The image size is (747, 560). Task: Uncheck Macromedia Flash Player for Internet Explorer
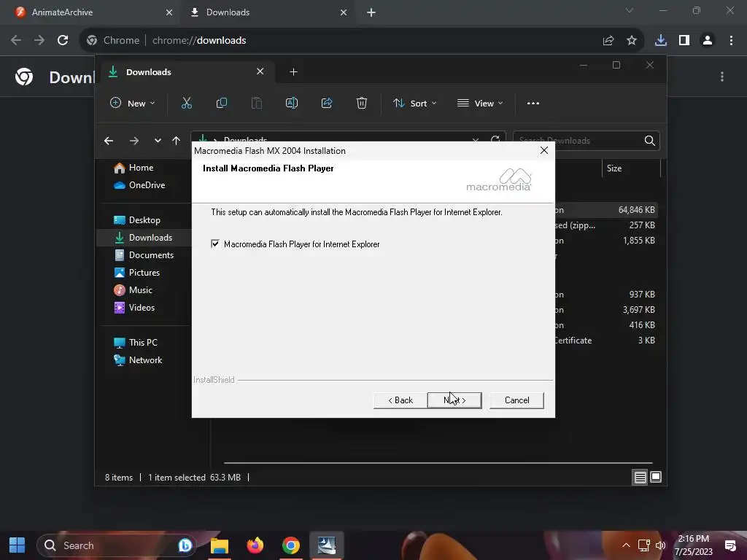pyautogui.click(x=215, y=244)
